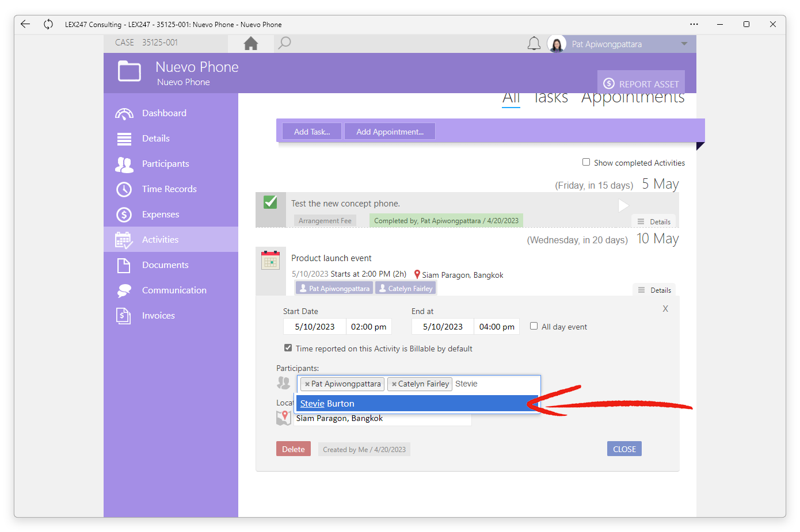800x532 pixels.
Task: Select Activities in the sidebar
Action: [171, 240]
